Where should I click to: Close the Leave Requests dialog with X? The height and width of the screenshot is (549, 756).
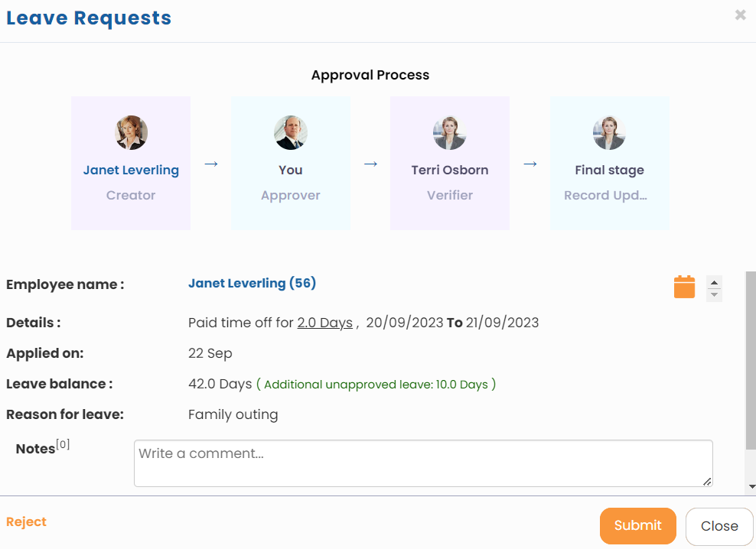[x=740, y=15]
